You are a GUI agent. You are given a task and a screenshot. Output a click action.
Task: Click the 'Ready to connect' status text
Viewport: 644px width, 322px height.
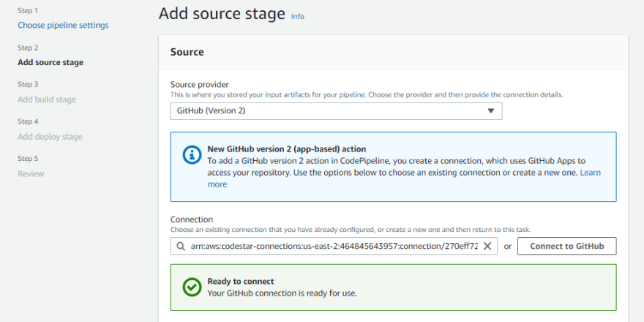(x=241, y=281)
